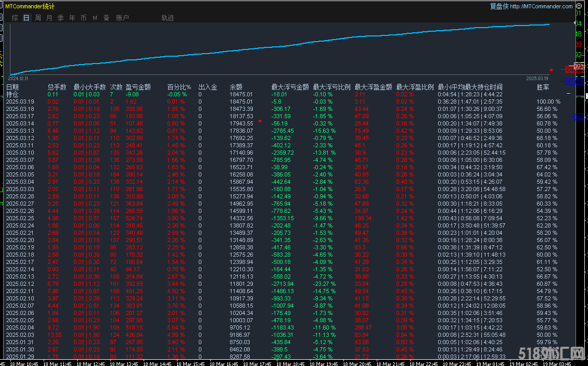This screenshot has height=366, width=588.
Task: Open the 备 tab
Action: [107, 18]
